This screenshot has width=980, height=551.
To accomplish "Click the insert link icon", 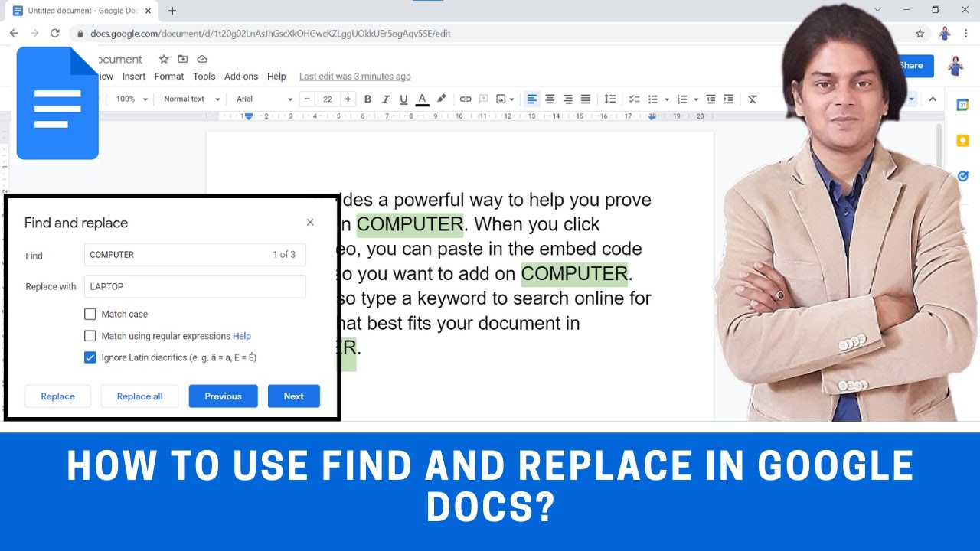I will (465, 99).
